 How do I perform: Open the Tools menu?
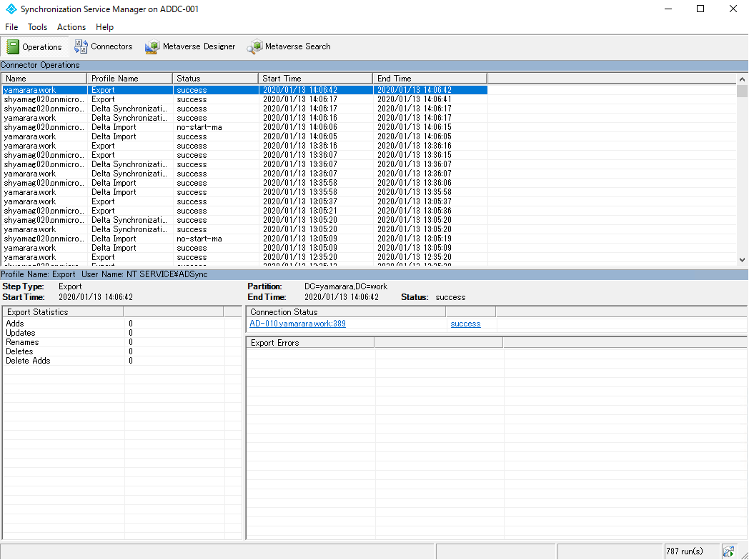coord(37,27)
